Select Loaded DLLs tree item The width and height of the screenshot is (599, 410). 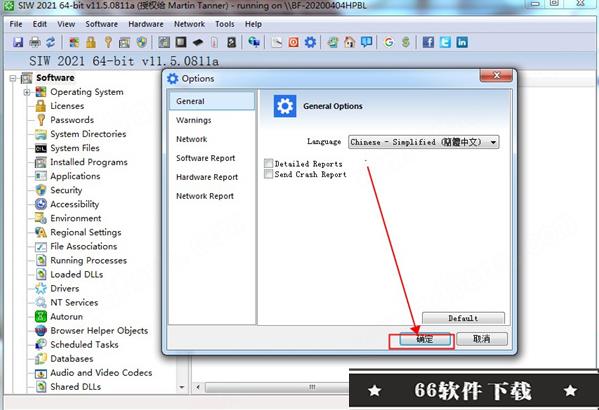[77, 274]
